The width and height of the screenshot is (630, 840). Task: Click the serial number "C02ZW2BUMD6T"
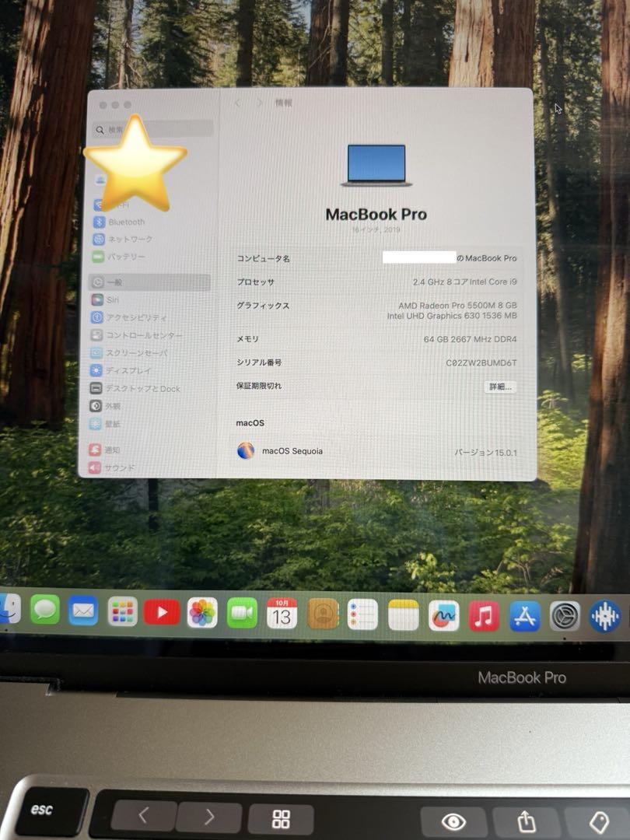[481, 362]
